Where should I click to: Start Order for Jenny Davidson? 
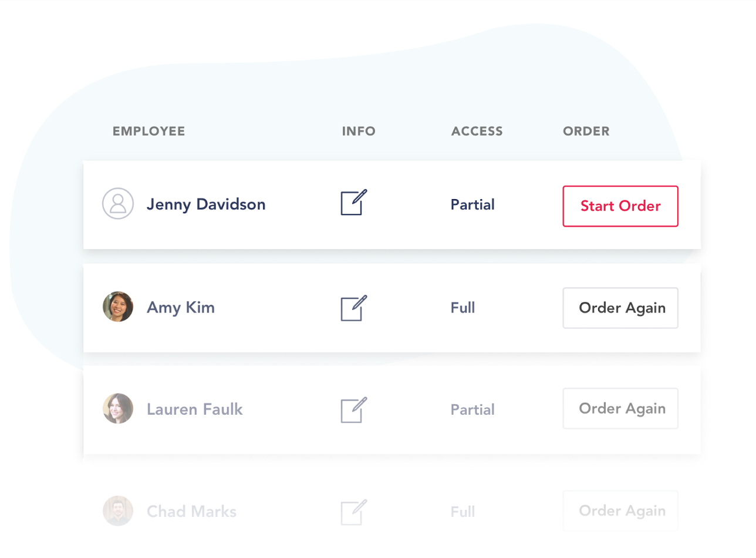tap(620, 206)
